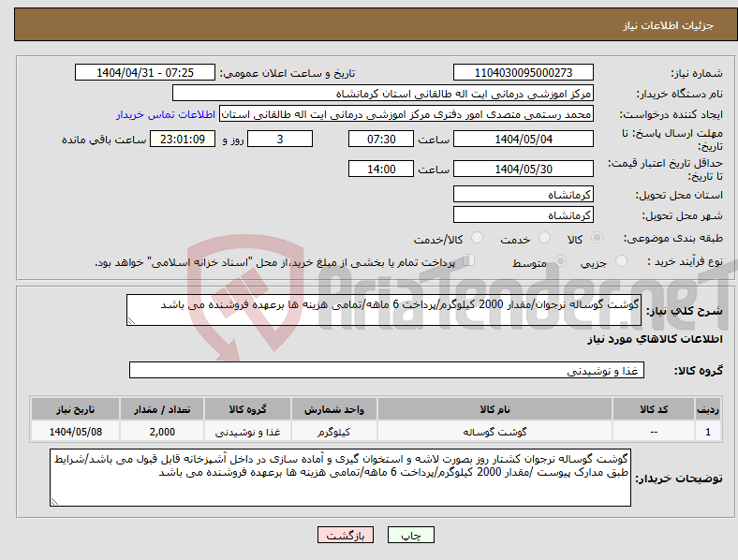The height and width of the screenshot is (560, 738).
Task: Click the ردیف column header
Action: tap(708, 409)
